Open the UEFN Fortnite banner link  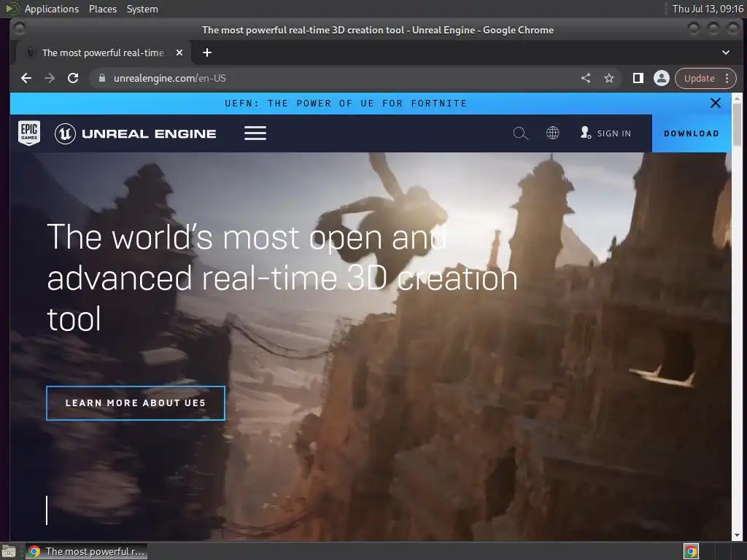coord(346,104)
